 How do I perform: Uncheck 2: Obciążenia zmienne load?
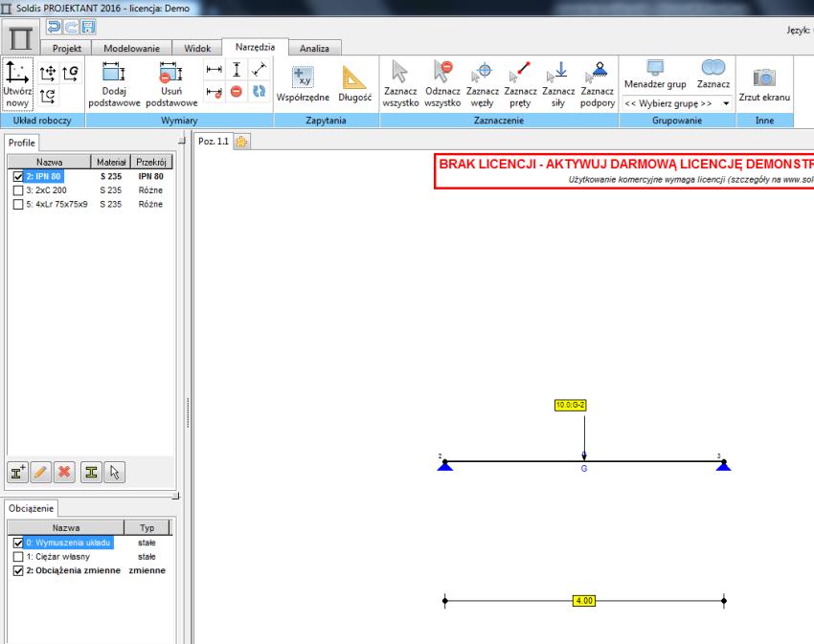click(18, 571)
